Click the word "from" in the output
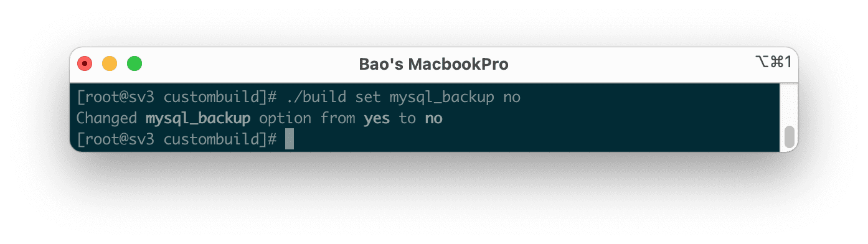Viewport: 868px width, 244px height. pos(338,118)
